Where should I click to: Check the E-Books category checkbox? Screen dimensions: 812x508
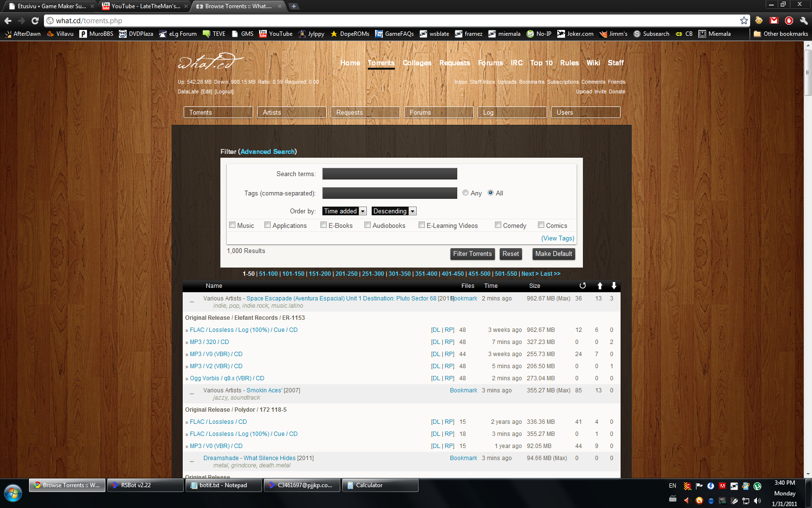(323, 225)
